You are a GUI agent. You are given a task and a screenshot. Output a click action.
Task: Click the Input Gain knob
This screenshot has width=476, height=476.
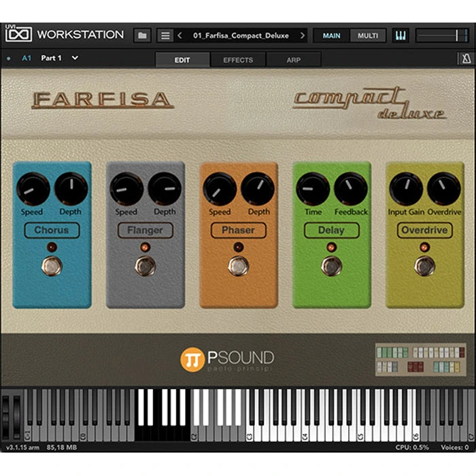pyautogui.click(x=406, y=189)
